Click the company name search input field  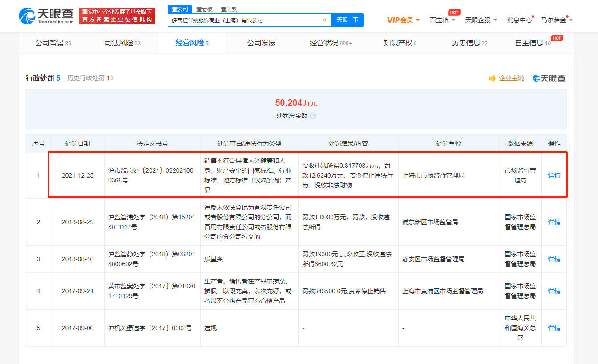click(x=245, y=20)
